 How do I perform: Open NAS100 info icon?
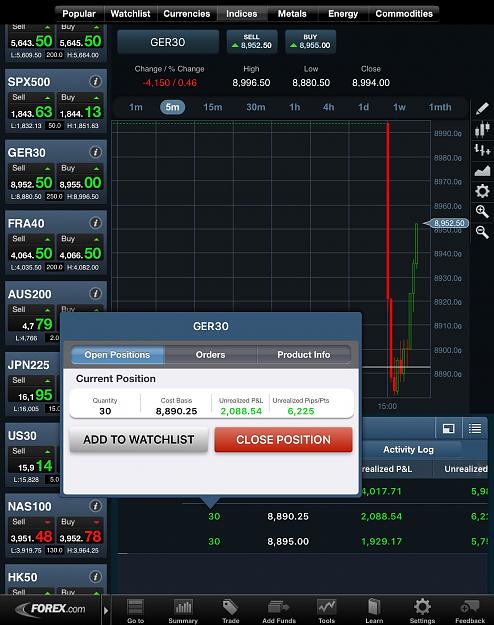(95, 506)
